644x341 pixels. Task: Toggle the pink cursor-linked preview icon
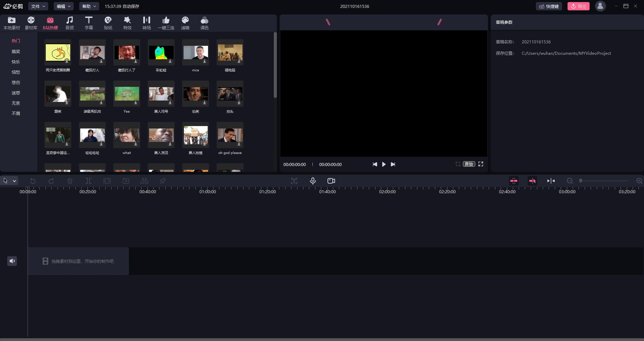pyautogui.click(x=532, y=181)
